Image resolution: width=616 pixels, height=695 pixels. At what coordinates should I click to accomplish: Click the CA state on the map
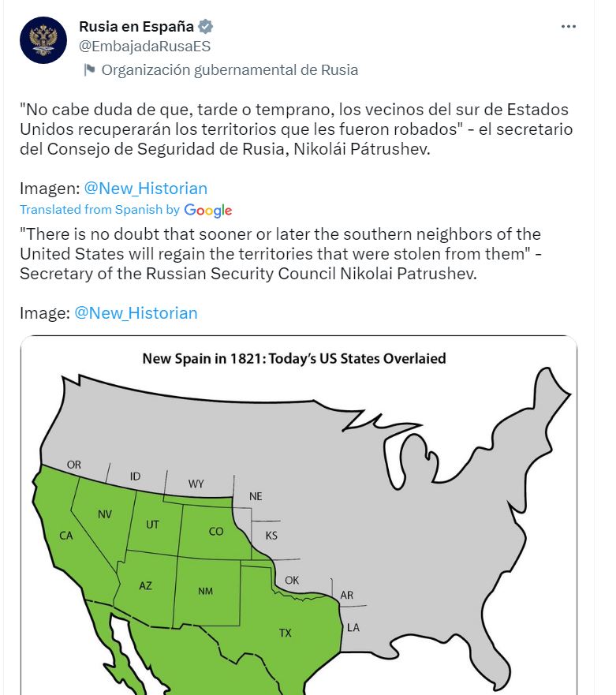click(x=66, y=536)
